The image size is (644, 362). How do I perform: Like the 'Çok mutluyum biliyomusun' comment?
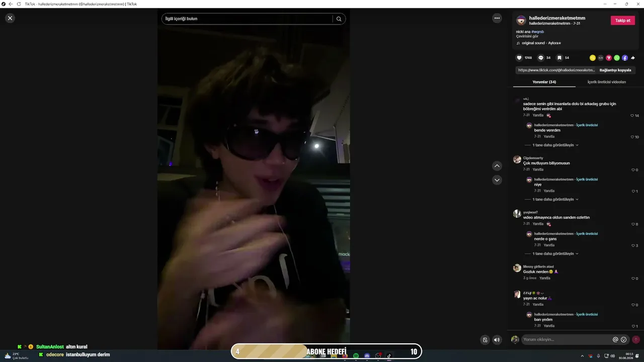coord(633,170)
